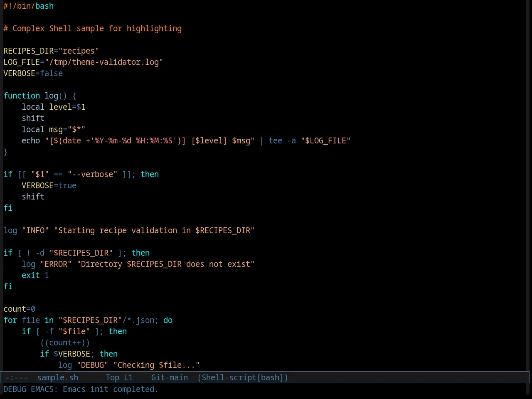Viewport: 532px width, 399px height.
Task: Click the "--verbose" string in the if condition
Action: tap(92, 174)
